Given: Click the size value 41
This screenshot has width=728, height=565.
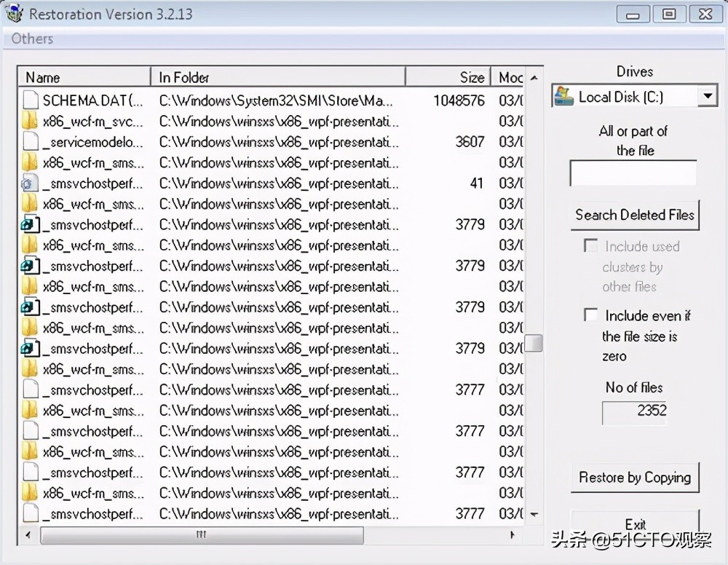Looking at the screenshot, I should pyautogui.click(x=477, y=183).
